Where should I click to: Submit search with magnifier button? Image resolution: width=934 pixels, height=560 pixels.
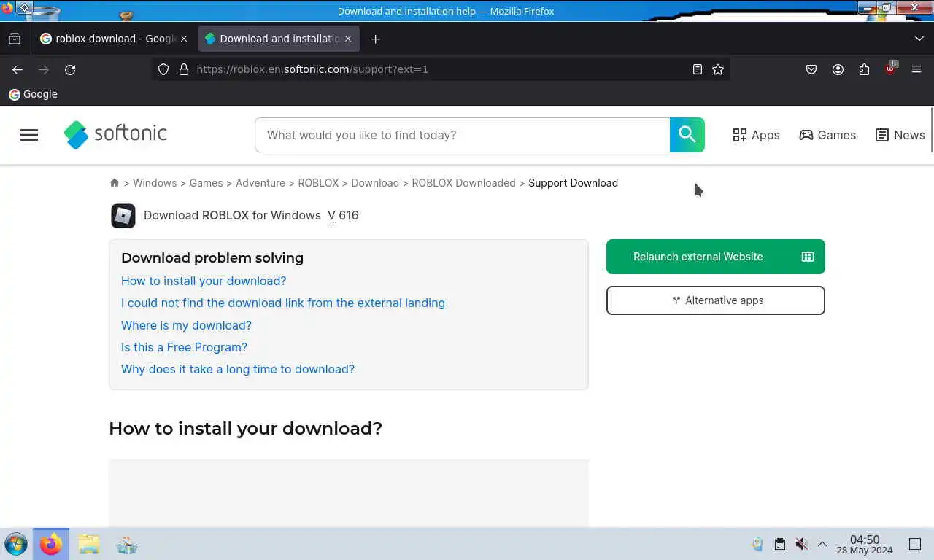[x=687, y=135]
